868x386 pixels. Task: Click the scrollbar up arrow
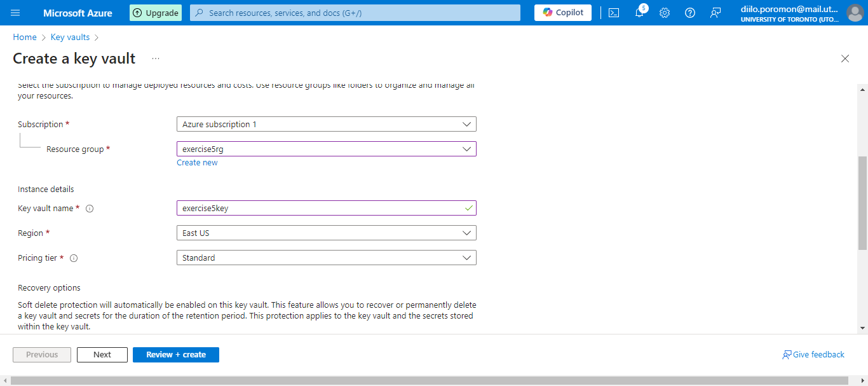click(x=862, y=90)
